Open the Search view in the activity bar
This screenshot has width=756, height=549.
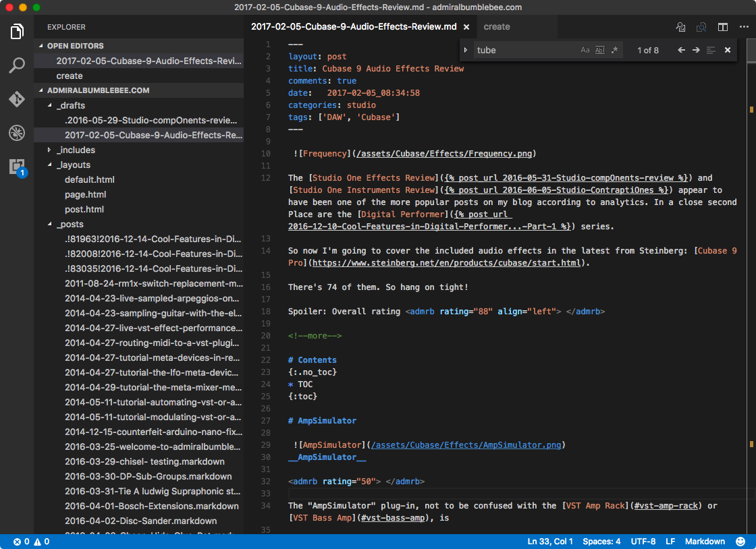tap(17, 65)
